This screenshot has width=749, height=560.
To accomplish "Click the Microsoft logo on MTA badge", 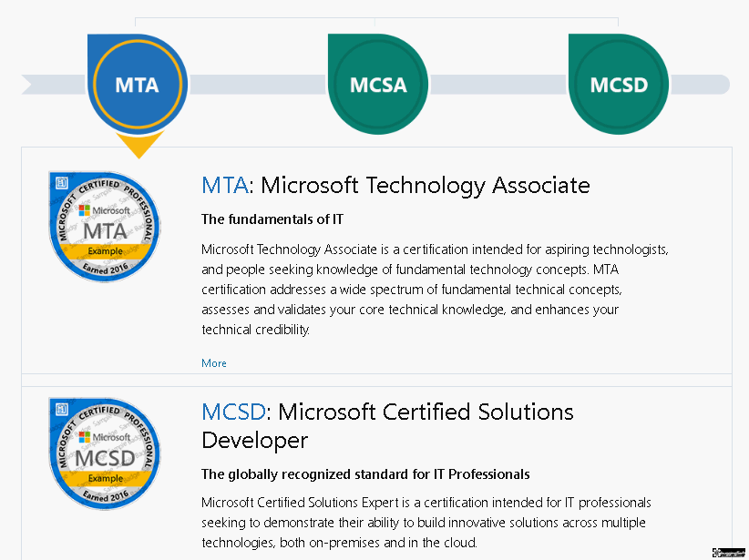I will click(x=105, y=210).
